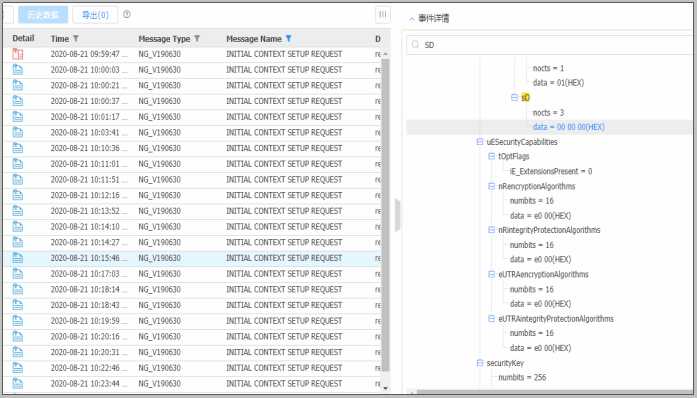The height and width of the screenshot is (398, 697).
Task: Collapse the eUTRAintegrityProtectionAlgorithms node
Action: click(491, 318)
